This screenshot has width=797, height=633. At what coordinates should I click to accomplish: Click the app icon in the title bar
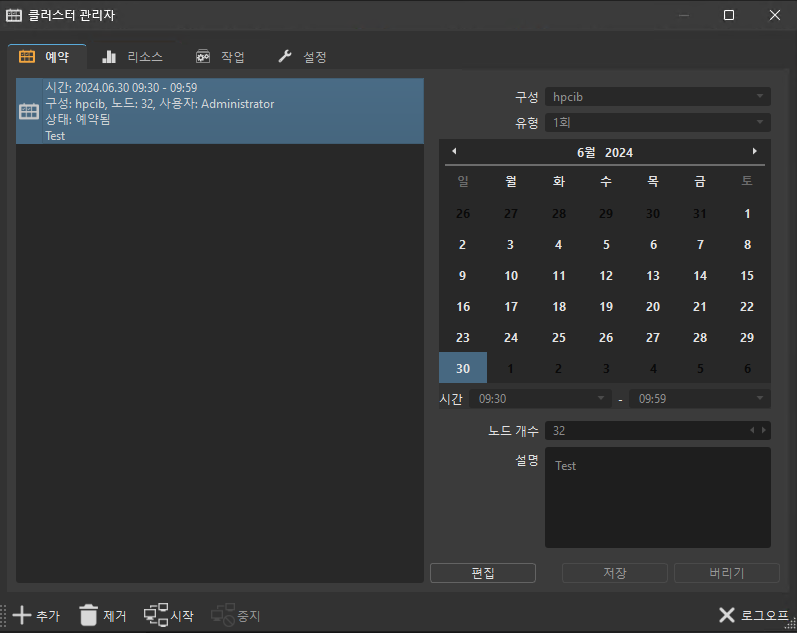tap(14, 15)
